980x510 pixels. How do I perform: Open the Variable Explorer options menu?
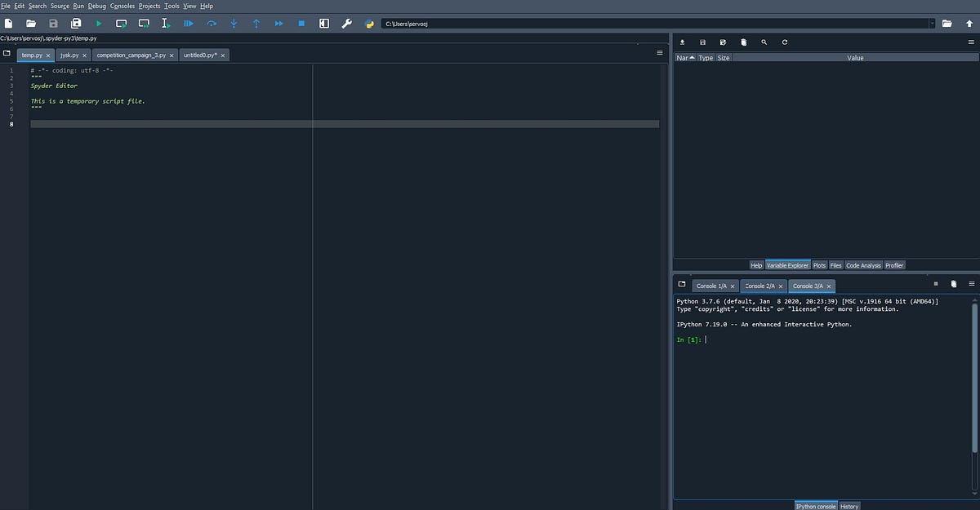(971, 42)
